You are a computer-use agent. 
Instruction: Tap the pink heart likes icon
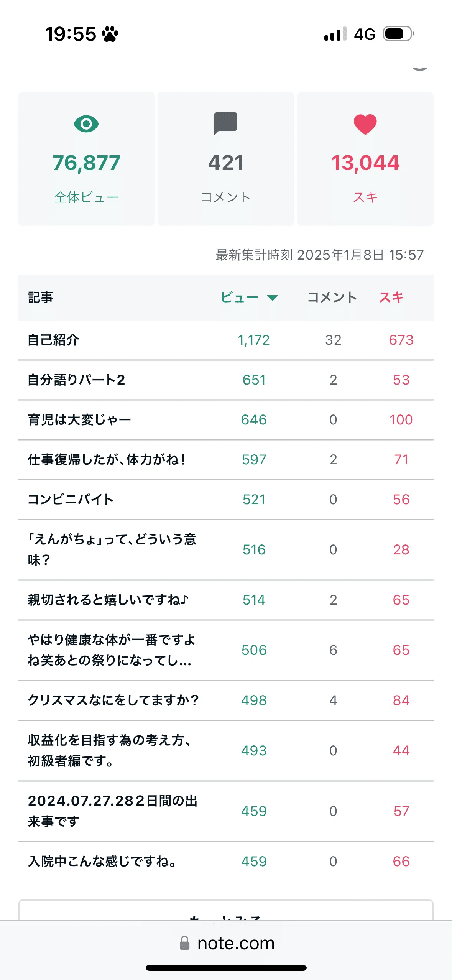click(365, 124)
